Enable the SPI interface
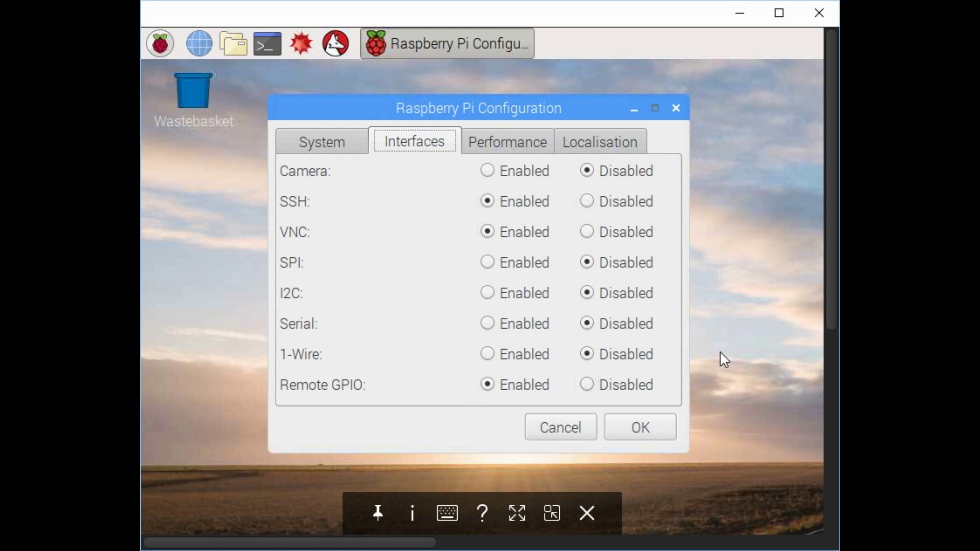Screen dimensions: 980x551 tap(488, 262)
